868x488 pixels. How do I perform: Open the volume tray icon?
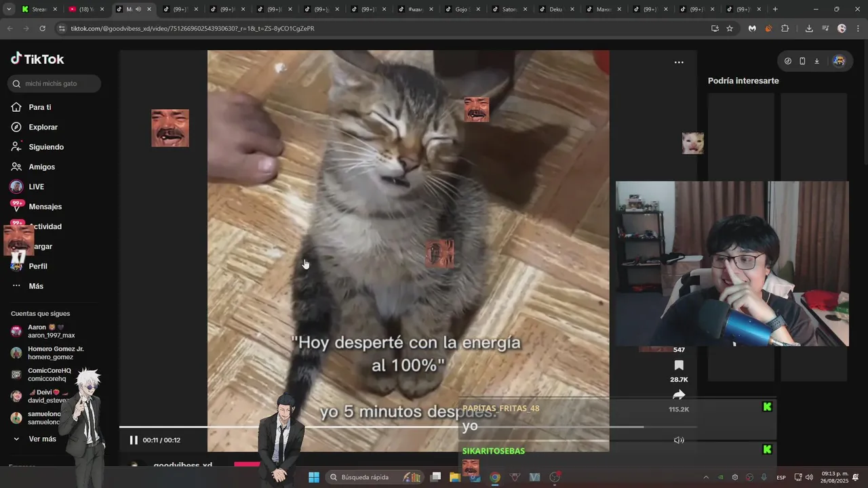810,477
